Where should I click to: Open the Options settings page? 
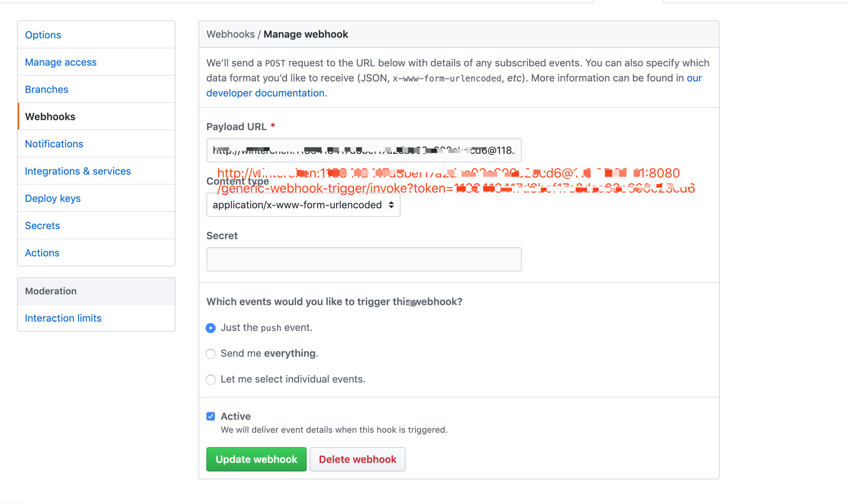click(43, 35)
